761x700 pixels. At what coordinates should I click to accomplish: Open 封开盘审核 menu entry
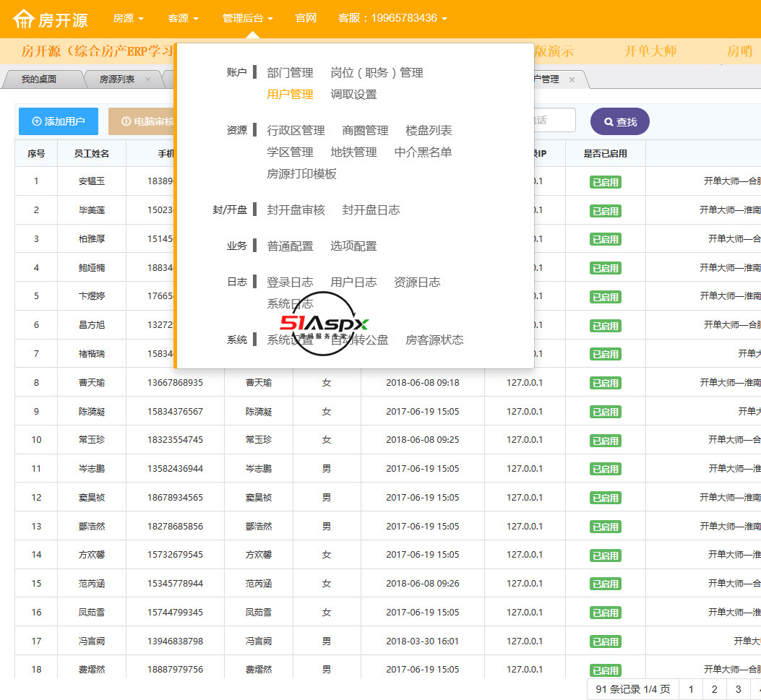(296, 210)
